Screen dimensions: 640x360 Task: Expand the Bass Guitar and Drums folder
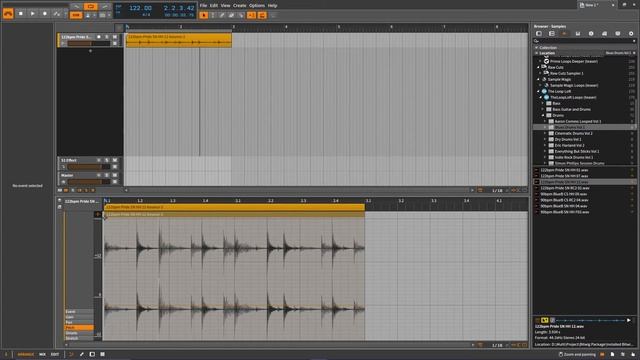click(x=543, y=109)
